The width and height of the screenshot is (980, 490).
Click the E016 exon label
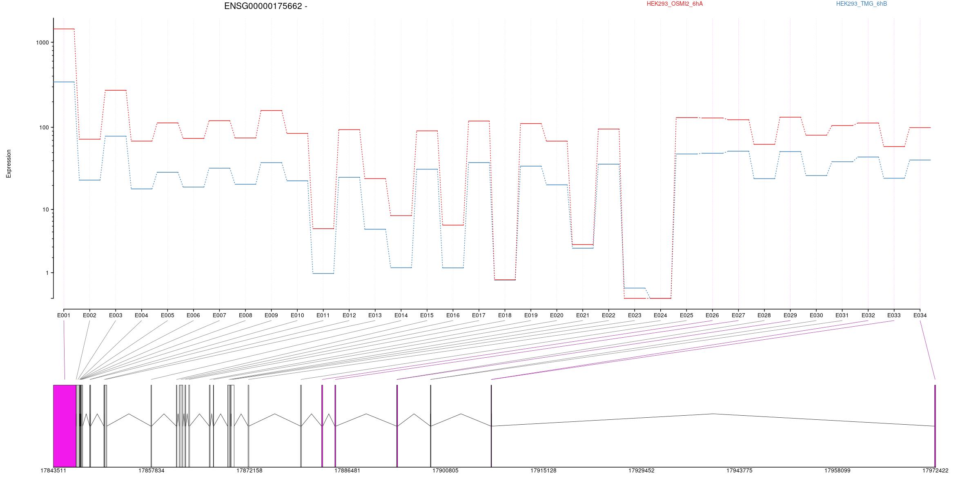point(453,315)
